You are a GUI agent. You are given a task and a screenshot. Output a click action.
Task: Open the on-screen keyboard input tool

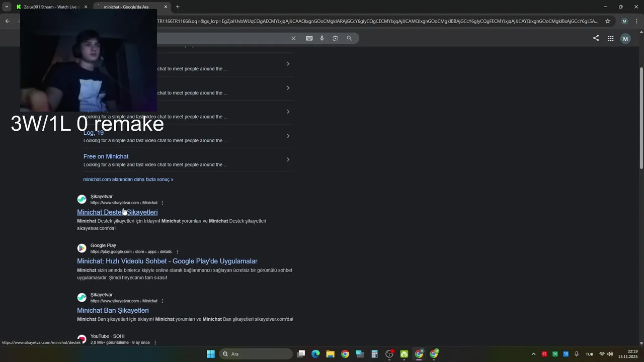coord(309,38)
